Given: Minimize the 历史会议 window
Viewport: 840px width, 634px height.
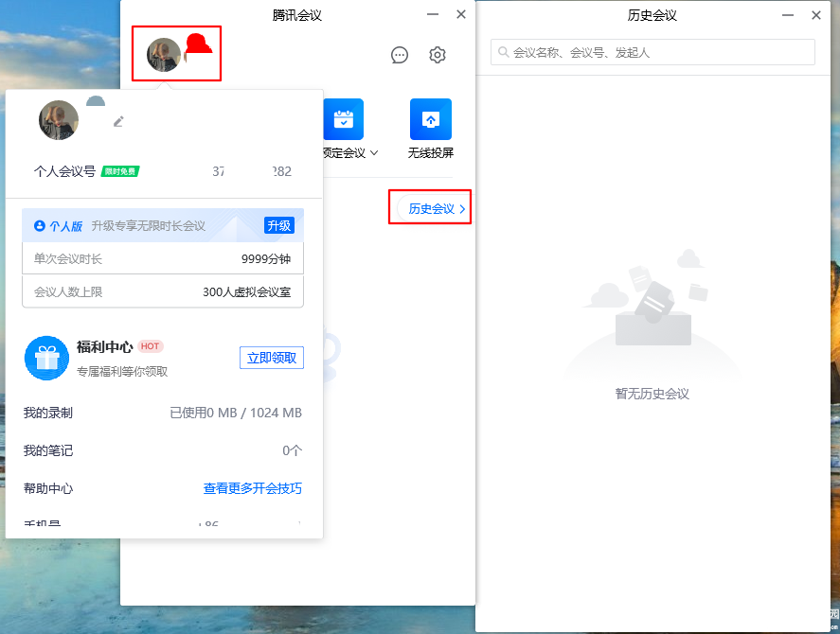Looking at the screenshot, I should [x=788, y=15].
